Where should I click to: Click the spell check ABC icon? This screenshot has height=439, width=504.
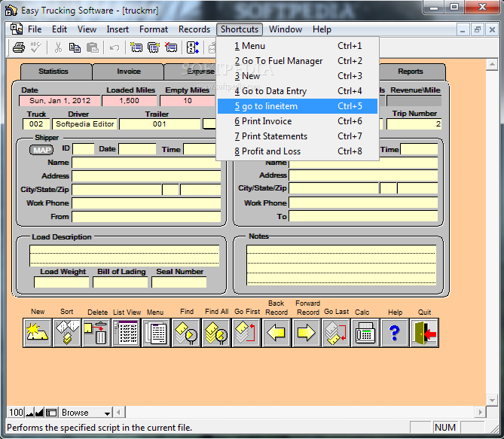pyautogui.click(x=35, y=47)
